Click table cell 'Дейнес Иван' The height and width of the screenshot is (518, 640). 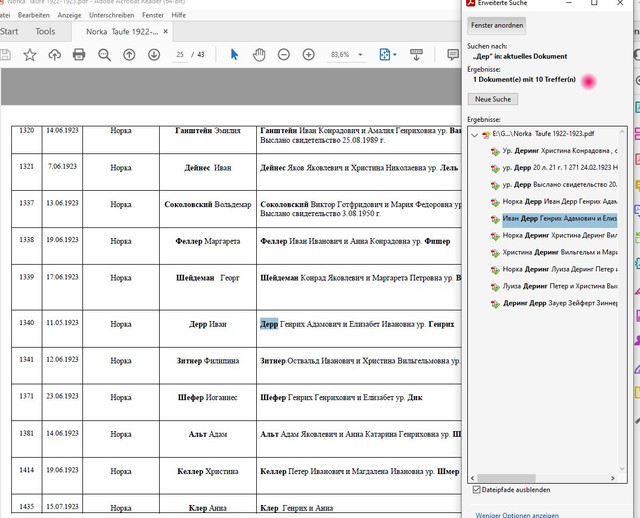208,168
